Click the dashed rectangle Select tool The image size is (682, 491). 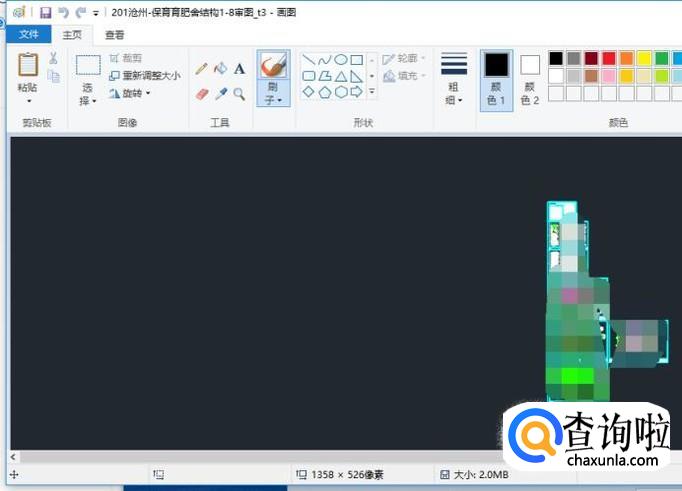[x=88, y=65]
